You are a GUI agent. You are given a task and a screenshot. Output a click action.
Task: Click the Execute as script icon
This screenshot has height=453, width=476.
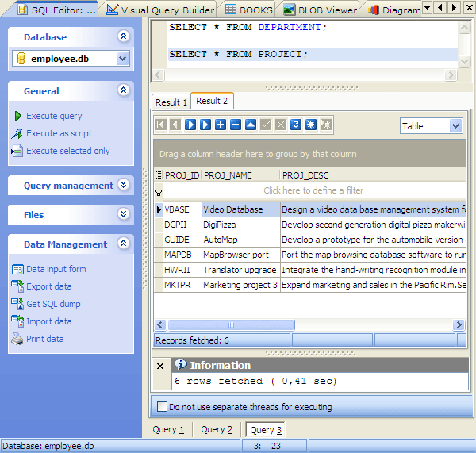coord(17,133)
